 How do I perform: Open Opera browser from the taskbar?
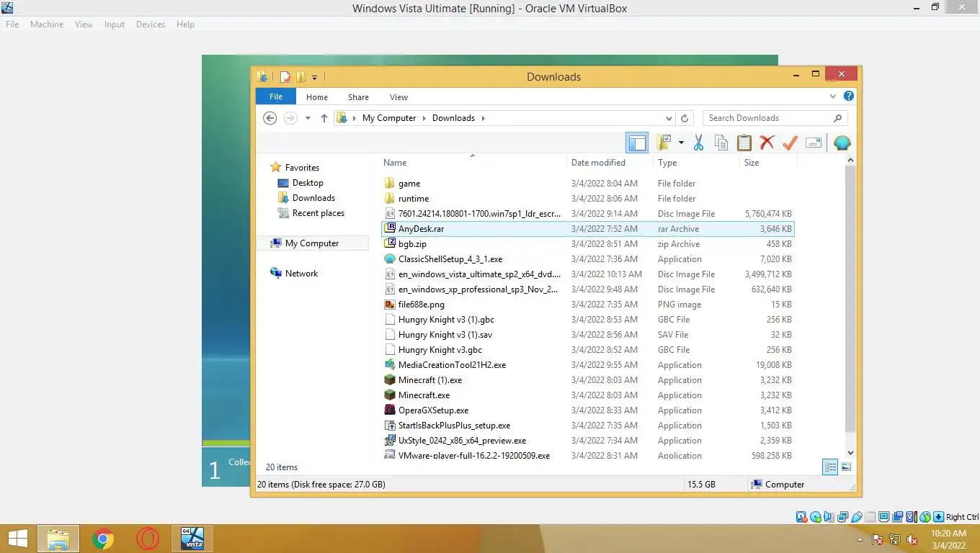pyautogui.click(x=148, y=539)
